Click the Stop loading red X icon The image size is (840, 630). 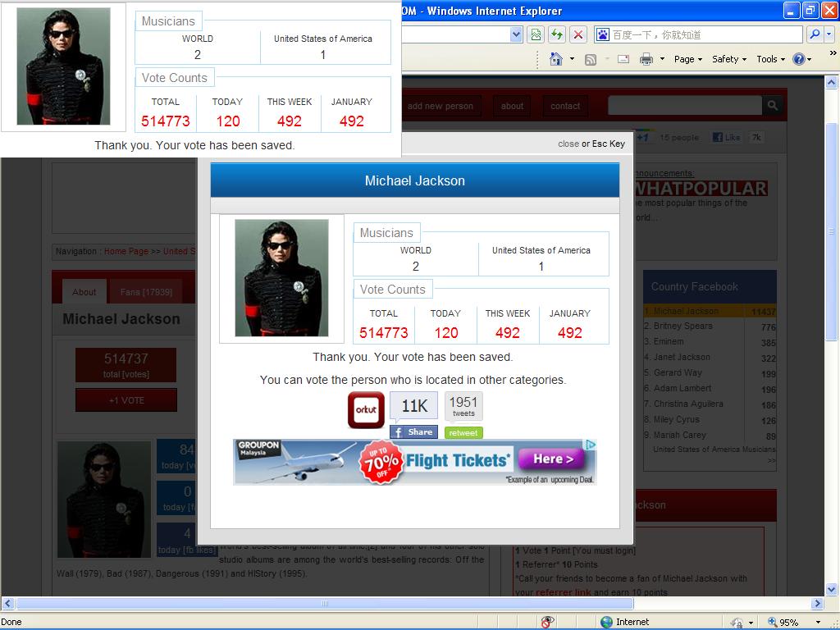click(578, 34)
